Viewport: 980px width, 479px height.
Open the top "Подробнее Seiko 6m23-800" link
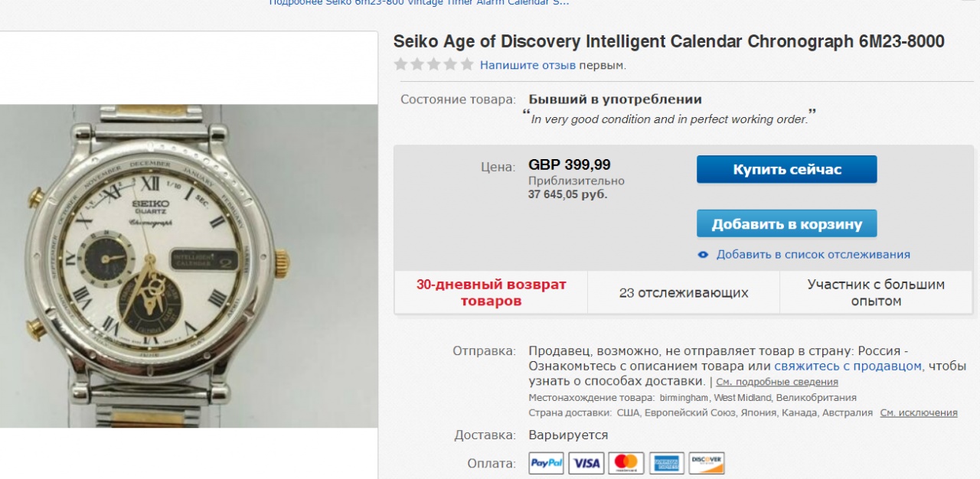tap(419, 2)
